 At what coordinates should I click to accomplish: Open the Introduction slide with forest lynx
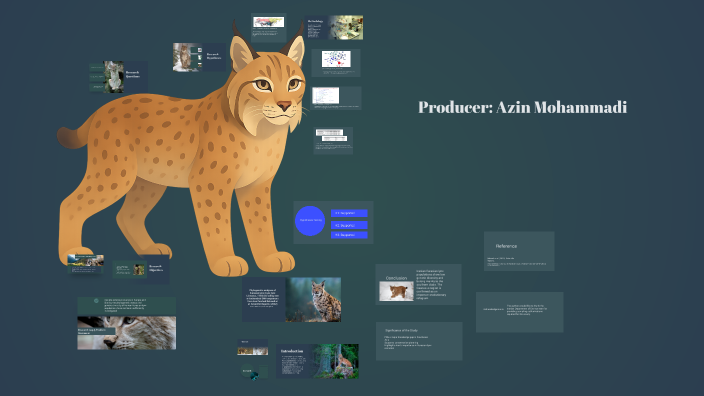tap(317, 361)
